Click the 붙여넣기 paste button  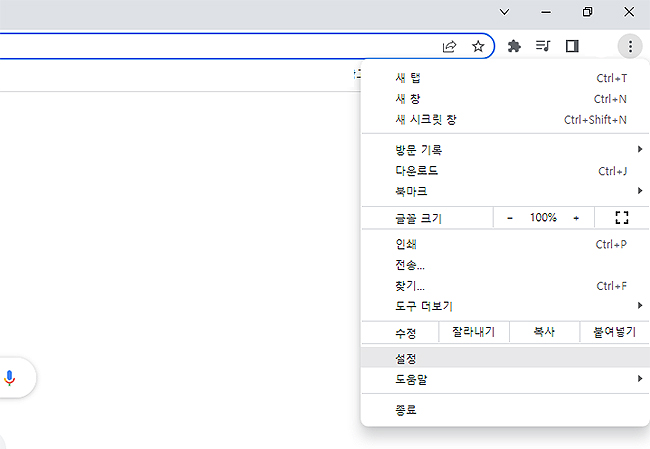click(614, 332)
